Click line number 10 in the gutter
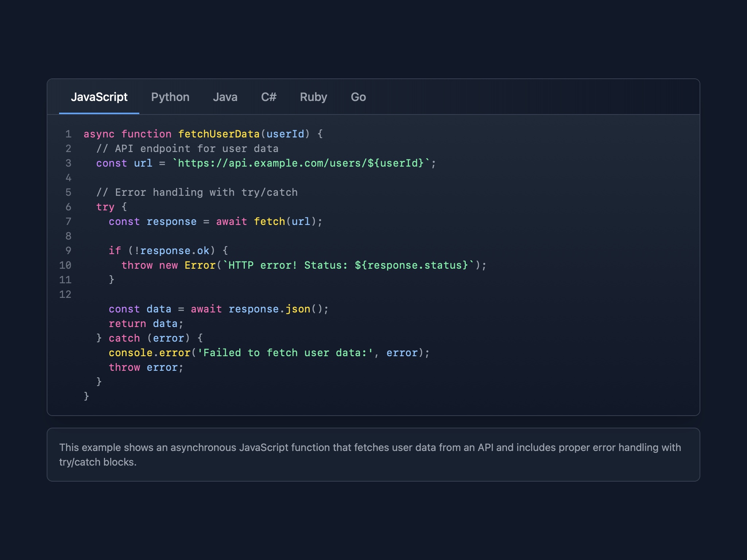This screenshot has width=747, height=560. [x=65, y=265]
